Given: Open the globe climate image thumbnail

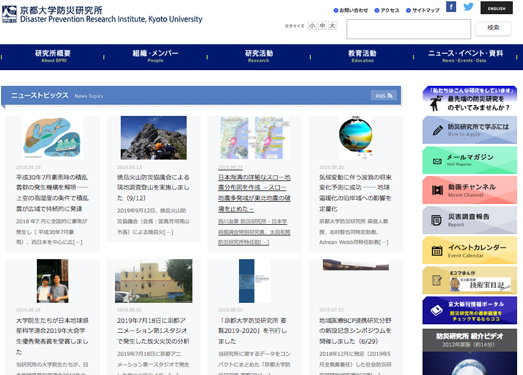Looking at the screenshot, I should 356,138.
